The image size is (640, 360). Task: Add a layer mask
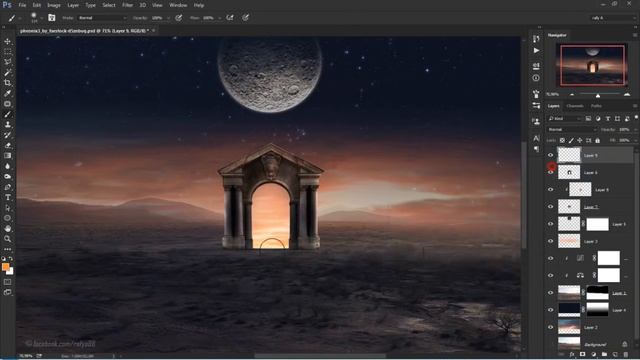click(582, 354)
